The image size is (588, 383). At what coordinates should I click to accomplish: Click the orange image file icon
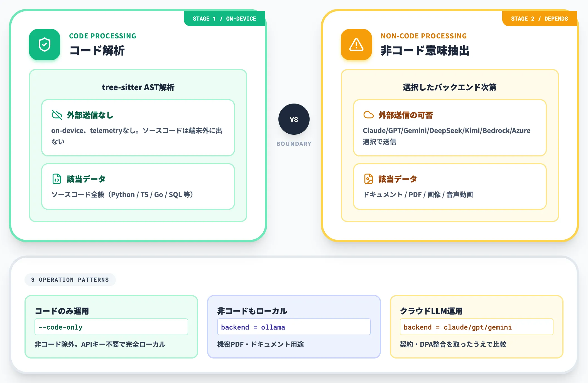pyautogui.click(x=368, y=179)
